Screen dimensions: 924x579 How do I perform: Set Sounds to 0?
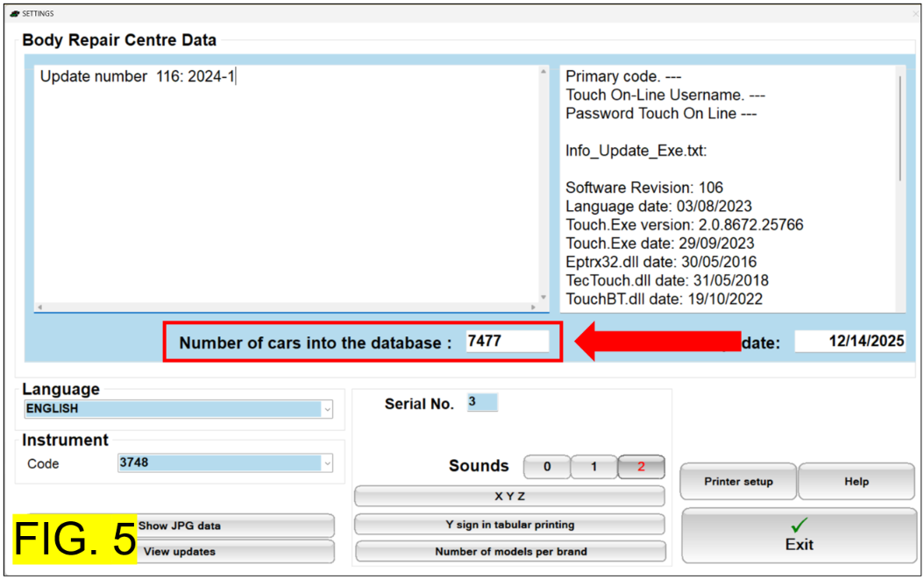(x=547, y=467)
